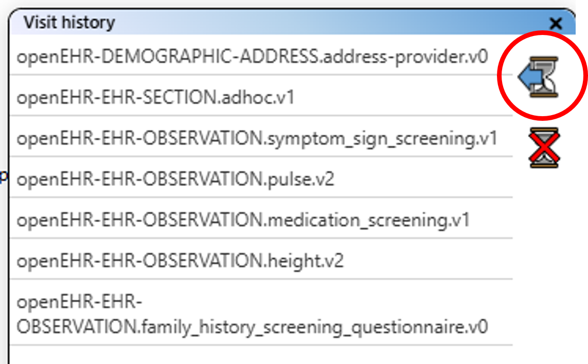The height and width of the screenshot is (364, 588).
Task: Click the Visit history title bar
Action: coord(309,23)
